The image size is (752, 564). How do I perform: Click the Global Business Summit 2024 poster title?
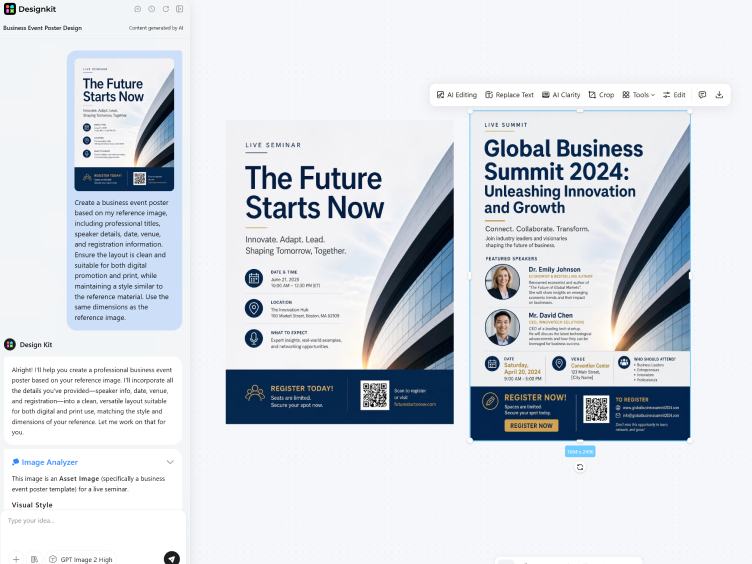pyautogui.click(x=564, y=176)
